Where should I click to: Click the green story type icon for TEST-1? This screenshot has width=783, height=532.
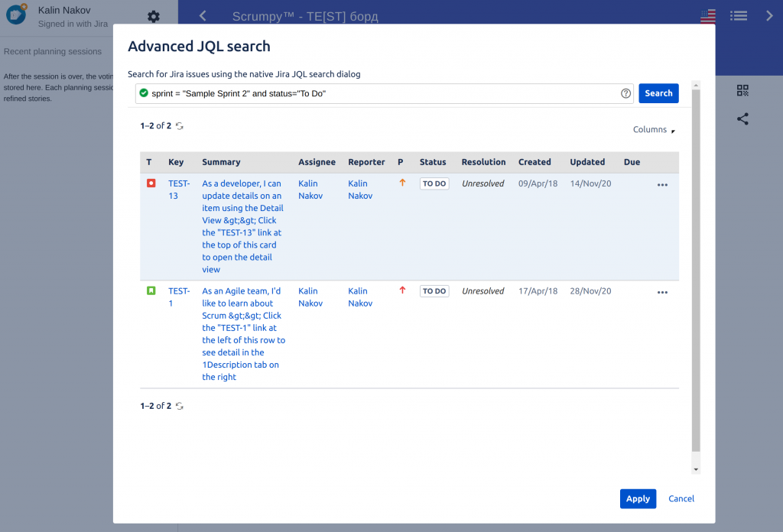151,290
